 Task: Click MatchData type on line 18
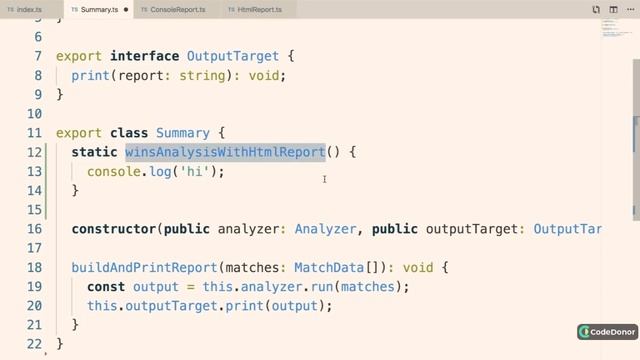click(329, 267)
